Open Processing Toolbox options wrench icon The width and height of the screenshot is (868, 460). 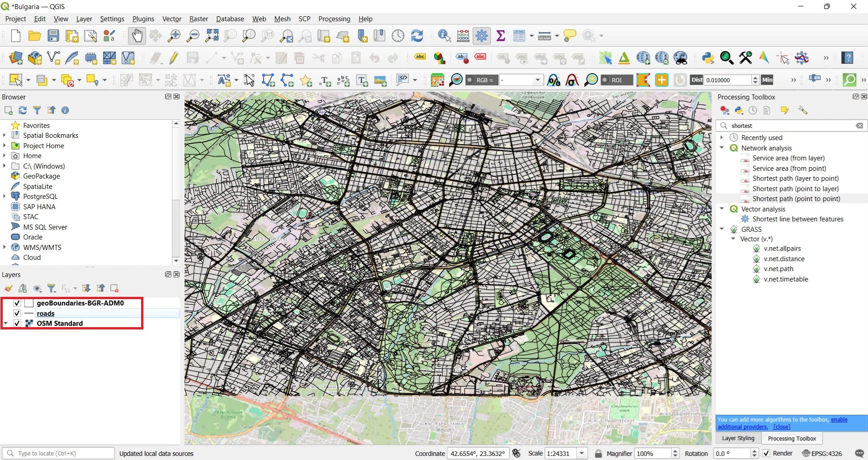[803, 110]
